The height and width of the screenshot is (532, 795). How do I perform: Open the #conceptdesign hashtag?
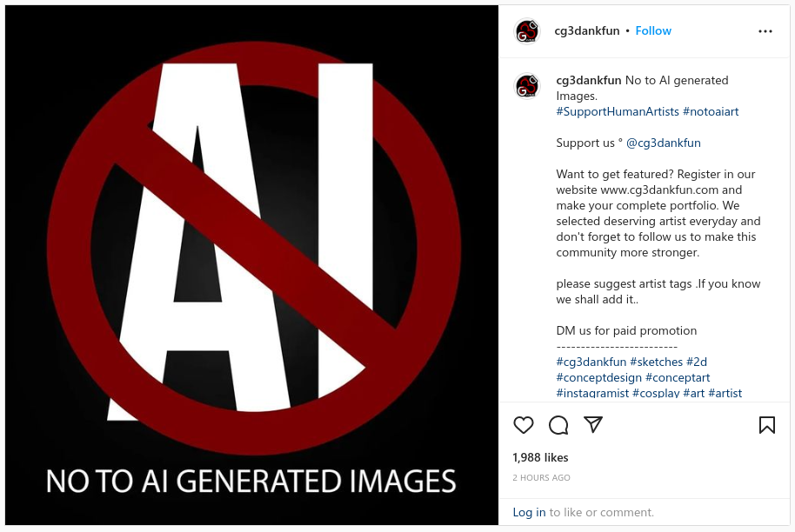(x=598, y=377)
